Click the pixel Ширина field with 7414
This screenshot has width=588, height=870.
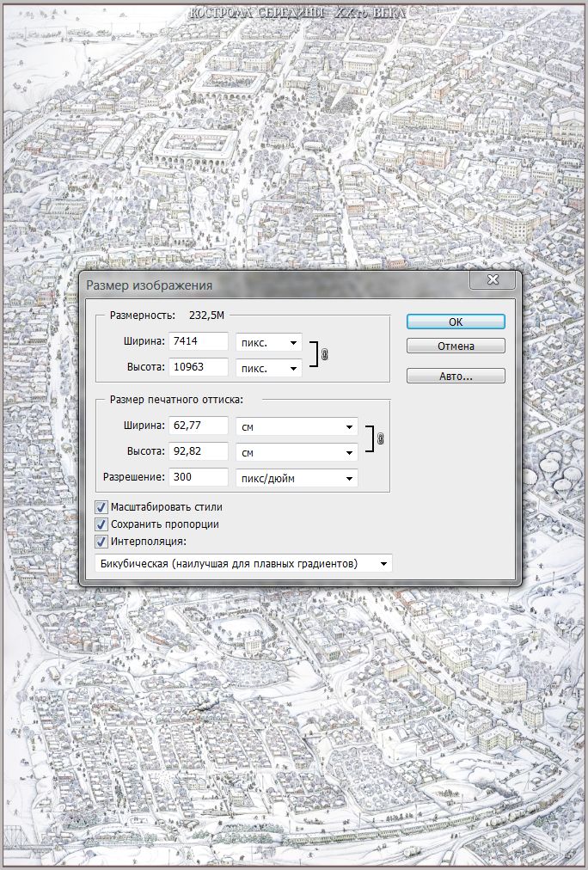pos(199,341)
